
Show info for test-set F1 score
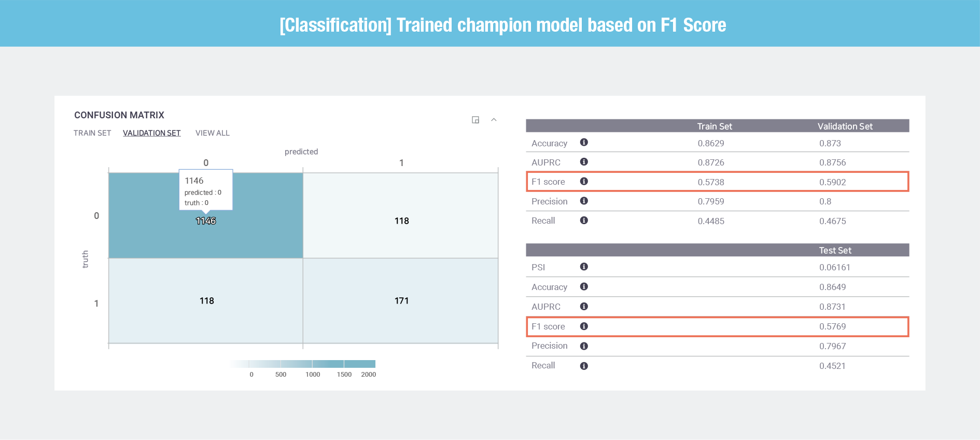[584, 326]
